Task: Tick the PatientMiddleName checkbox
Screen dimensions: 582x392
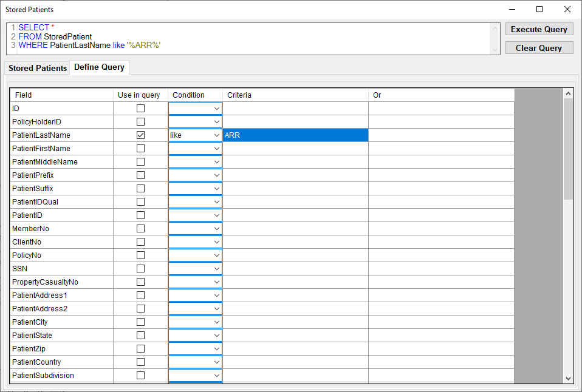Action: click(x=141, y=161)
